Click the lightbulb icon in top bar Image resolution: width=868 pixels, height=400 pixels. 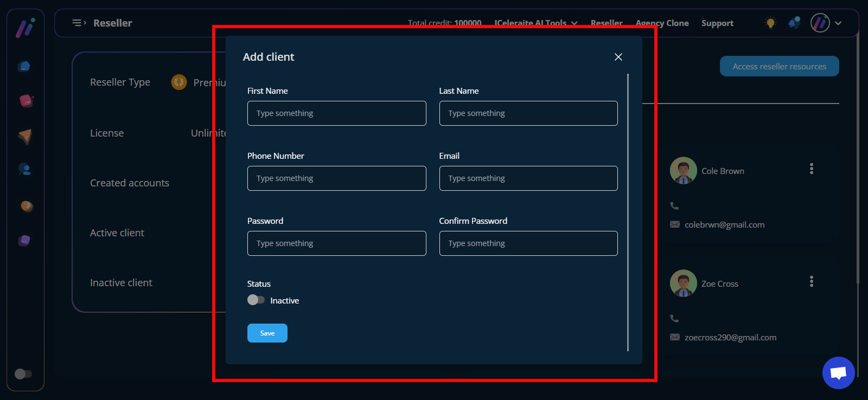click(770, 23)
